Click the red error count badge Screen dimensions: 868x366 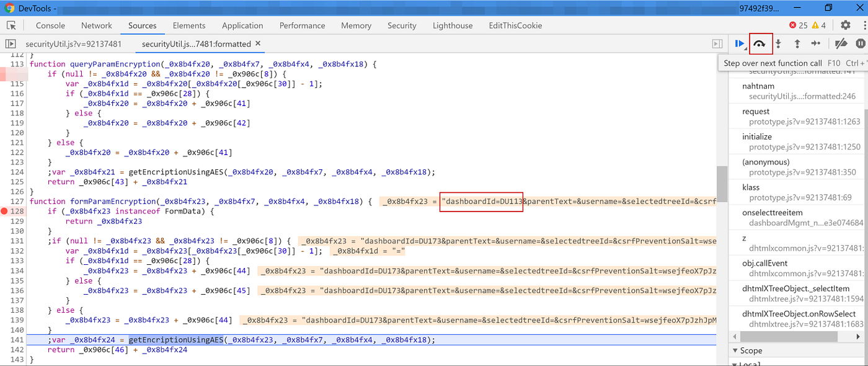[798, 25]
